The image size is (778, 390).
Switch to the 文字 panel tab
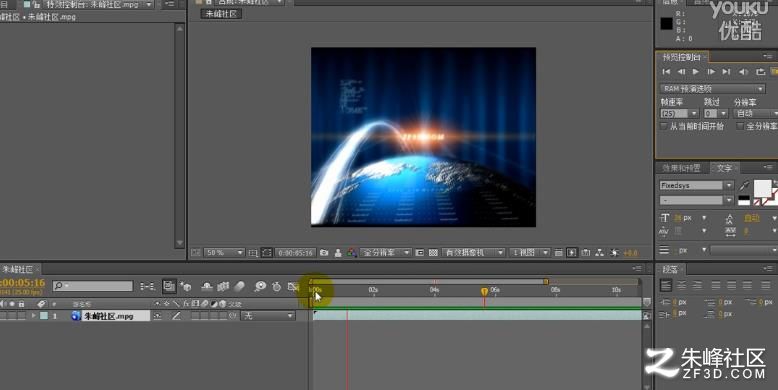pos(723,168)
